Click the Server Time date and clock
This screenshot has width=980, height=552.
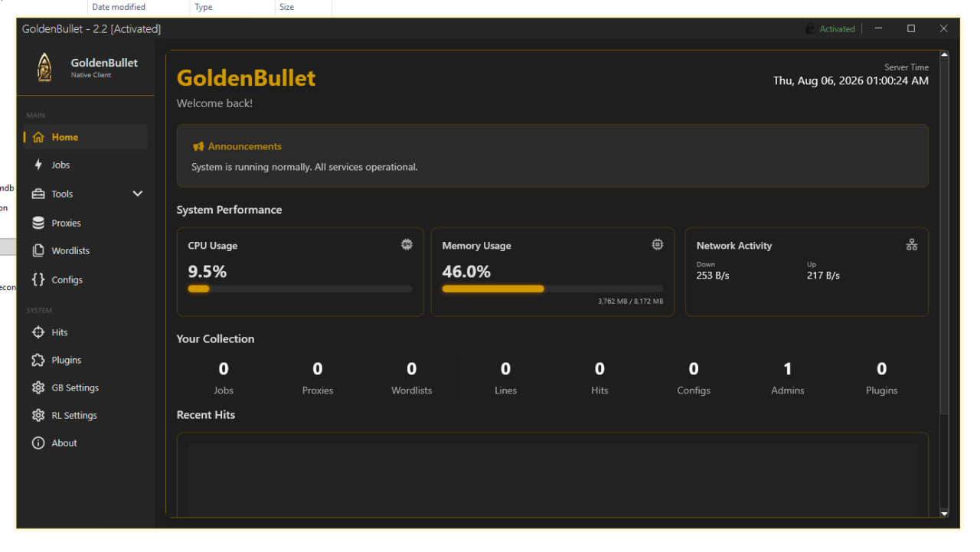click(851, 80)
